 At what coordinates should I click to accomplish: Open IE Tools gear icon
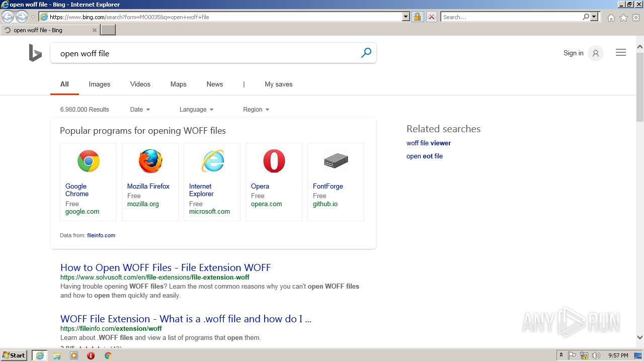click(x=636, y=18)
